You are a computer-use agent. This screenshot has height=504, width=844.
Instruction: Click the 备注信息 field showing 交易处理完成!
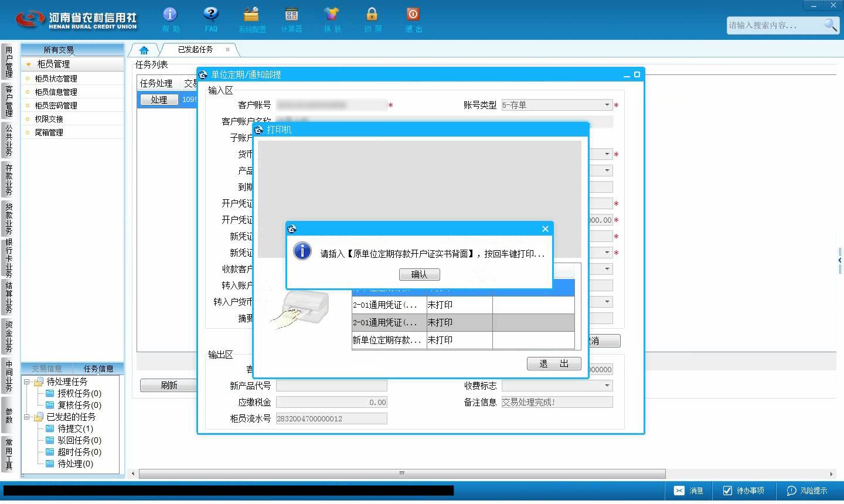pyautogui.click(x=557, y=402)
